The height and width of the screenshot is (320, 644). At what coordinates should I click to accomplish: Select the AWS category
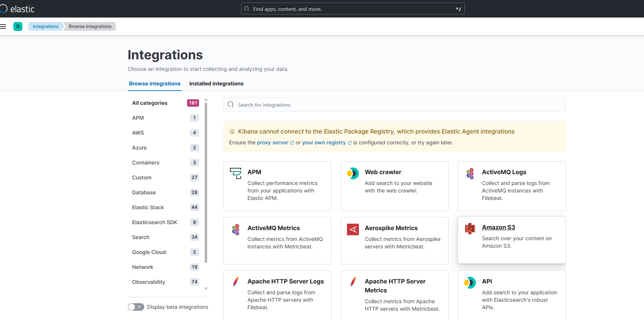pos(165,133)
